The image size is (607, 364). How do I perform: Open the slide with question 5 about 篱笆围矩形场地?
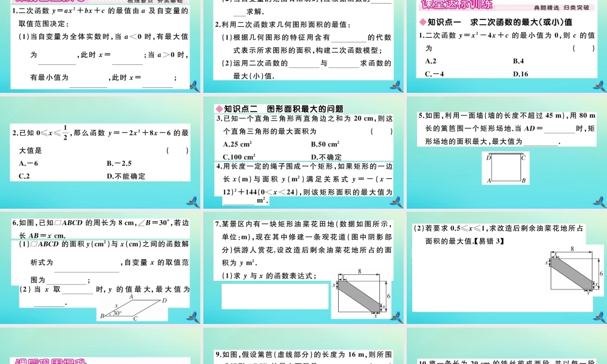click(507, 152)
